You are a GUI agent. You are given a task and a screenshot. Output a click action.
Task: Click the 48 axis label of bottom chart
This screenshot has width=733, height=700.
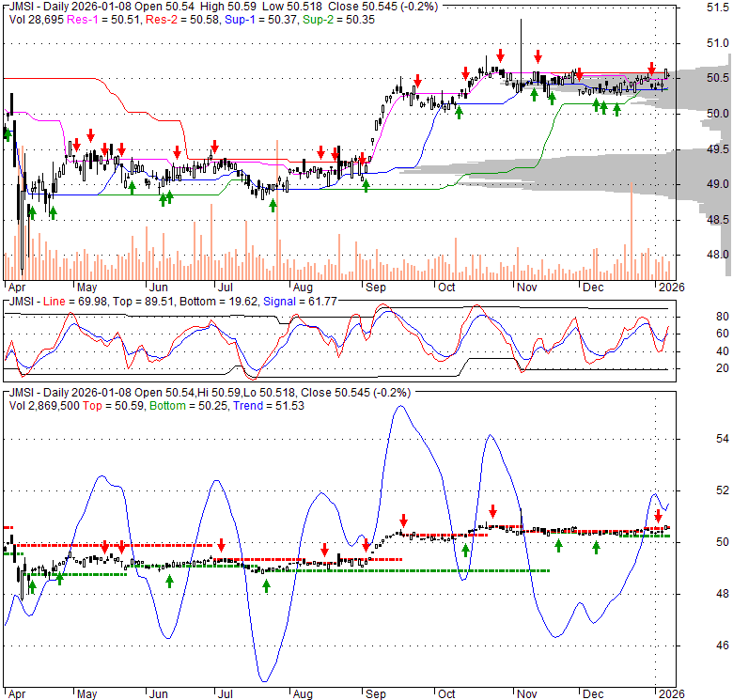click(723, 594)
